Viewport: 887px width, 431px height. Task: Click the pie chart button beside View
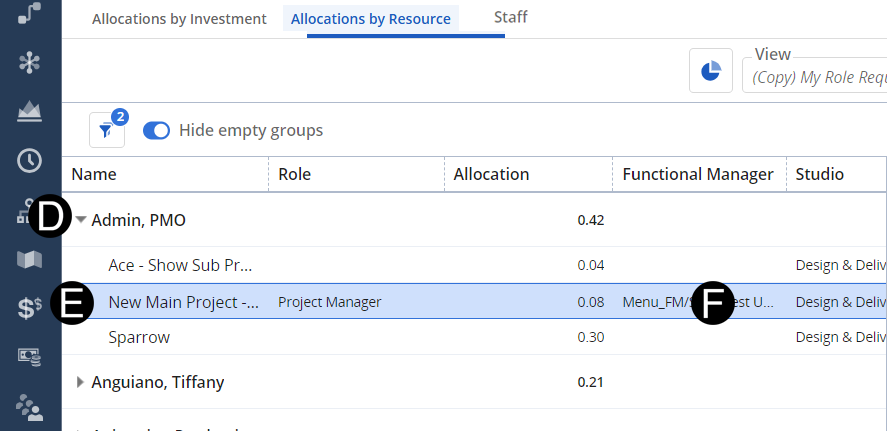(x=711, y=71)
